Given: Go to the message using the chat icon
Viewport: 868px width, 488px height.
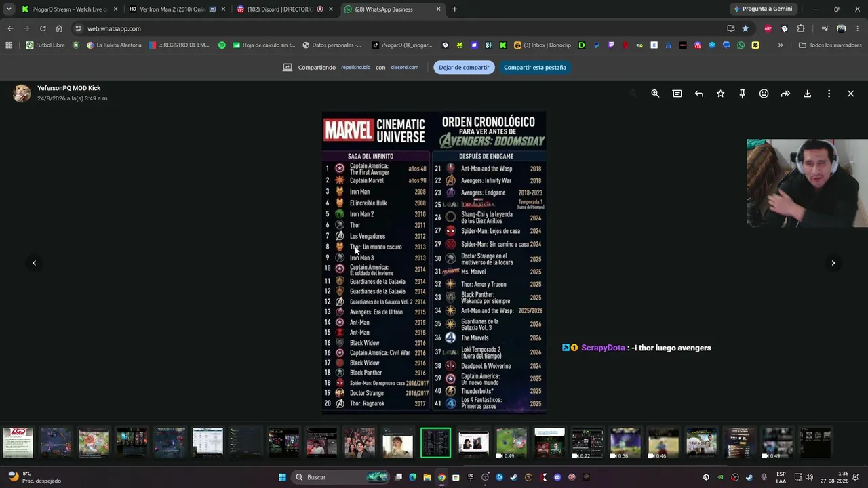Looking at the screenshot, I should point(677,94).
